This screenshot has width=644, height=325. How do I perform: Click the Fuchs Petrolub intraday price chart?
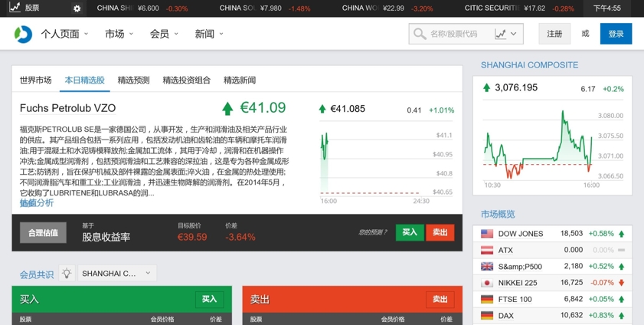[x=386, y=162]
